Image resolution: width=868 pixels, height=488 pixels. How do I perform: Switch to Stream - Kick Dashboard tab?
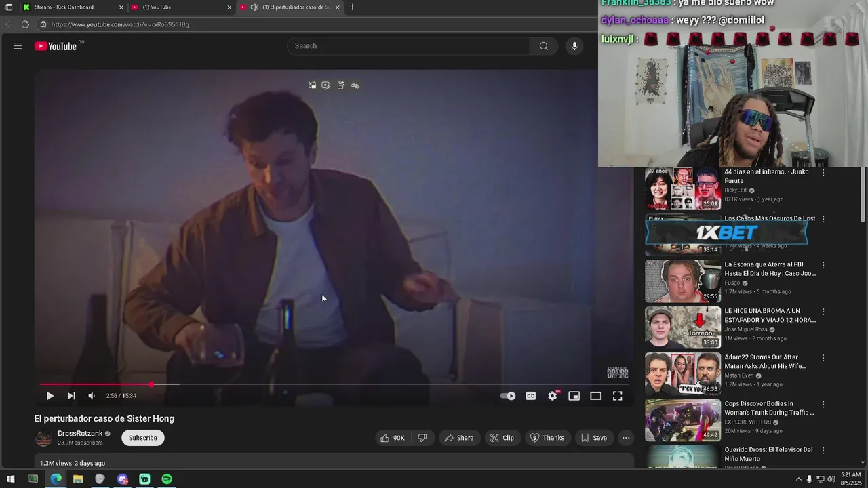point(73,7)
